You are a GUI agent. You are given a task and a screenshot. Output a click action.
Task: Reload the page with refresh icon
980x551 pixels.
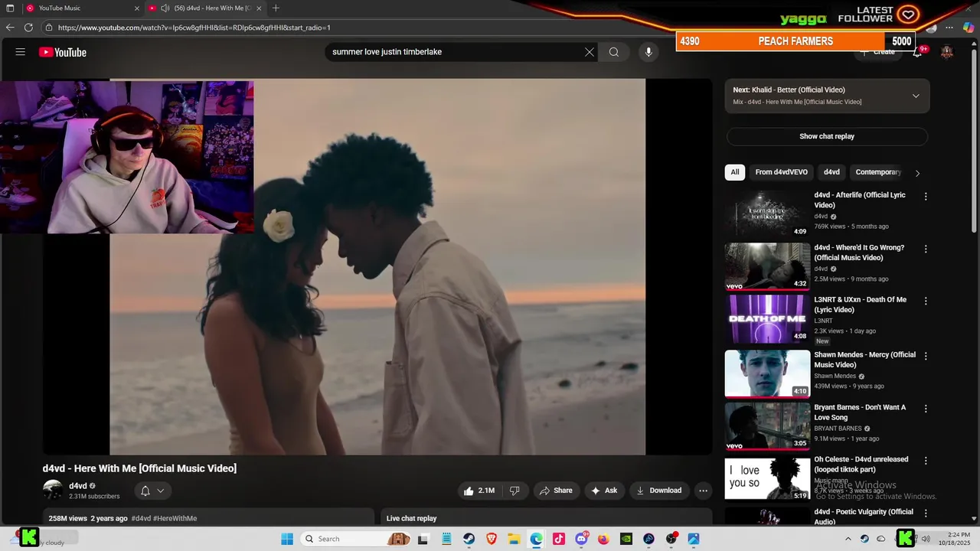pos(28,28)
